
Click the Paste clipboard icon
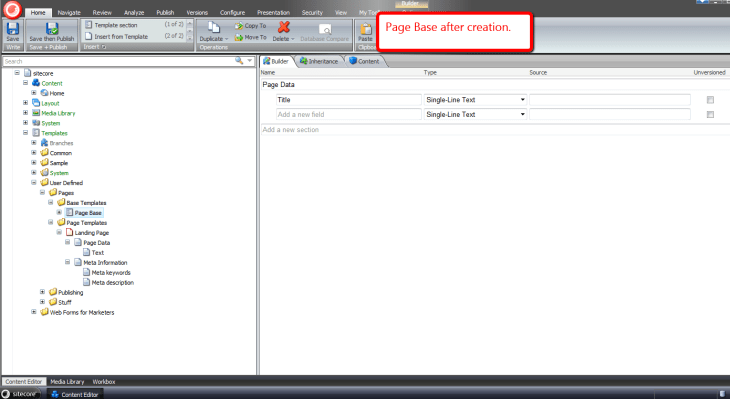[x=366, y=29]
